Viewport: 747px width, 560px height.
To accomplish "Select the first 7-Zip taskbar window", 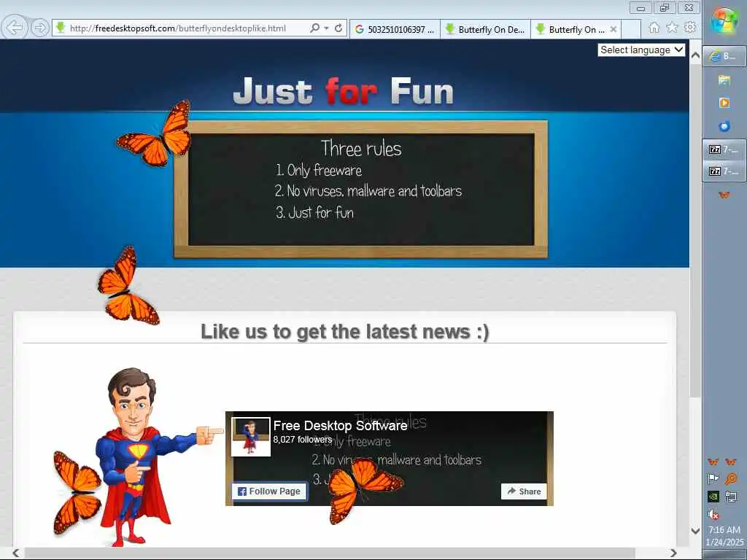I will pyautogui.click(x=724, y=149).
